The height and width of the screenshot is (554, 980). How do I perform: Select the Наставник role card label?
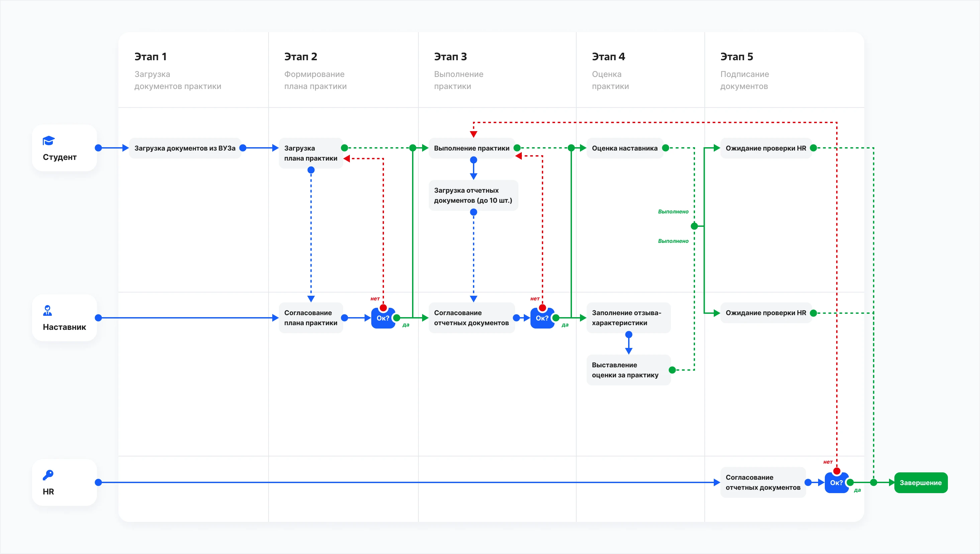(64, 327)
